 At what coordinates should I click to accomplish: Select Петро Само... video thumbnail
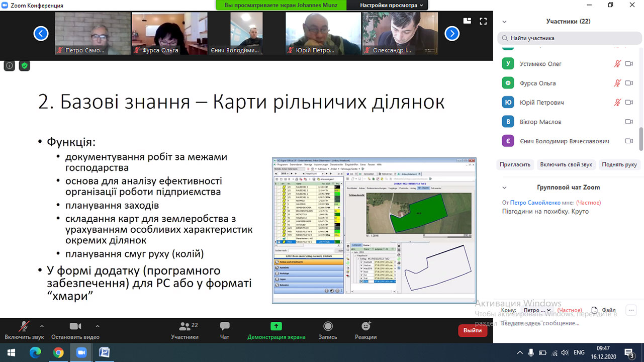coord(93,33)
